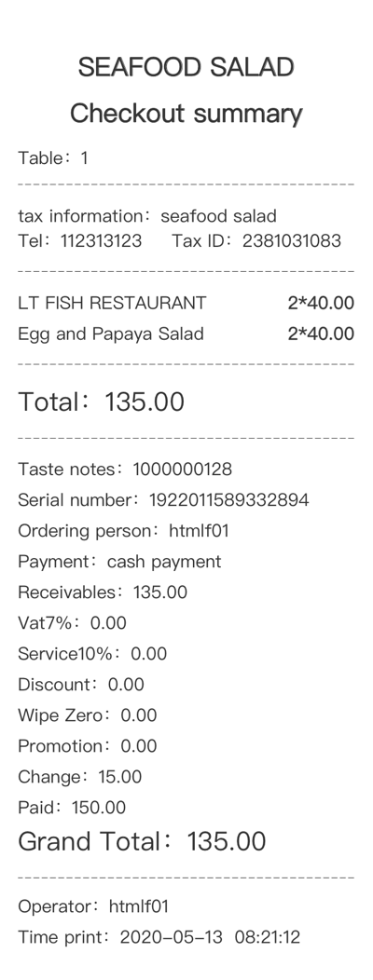
Task: Select the Total 135.00 line
Action: (x=101, y=402)
